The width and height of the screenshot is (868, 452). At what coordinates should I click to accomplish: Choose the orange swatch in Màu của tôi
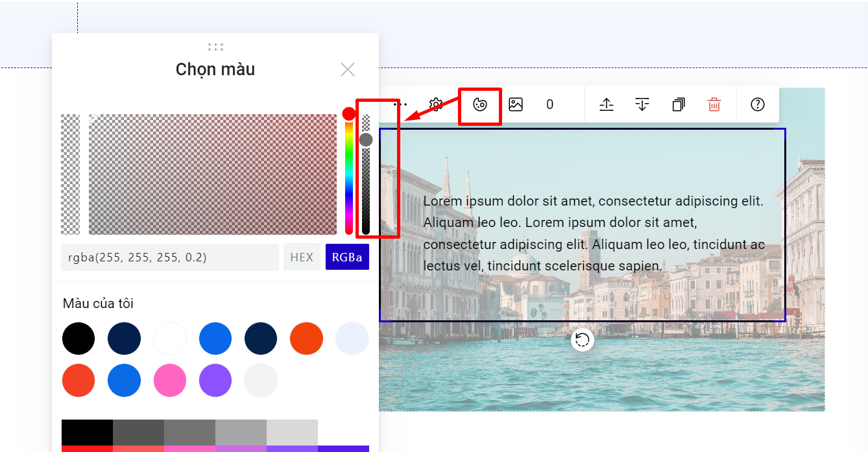click(x=306, y=339)
